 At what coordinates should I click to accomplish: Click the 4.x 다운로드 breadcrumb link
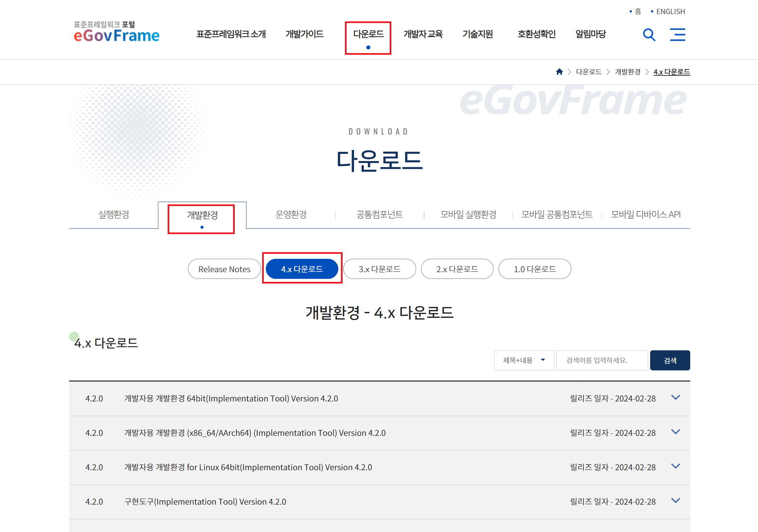coord(672,72)
